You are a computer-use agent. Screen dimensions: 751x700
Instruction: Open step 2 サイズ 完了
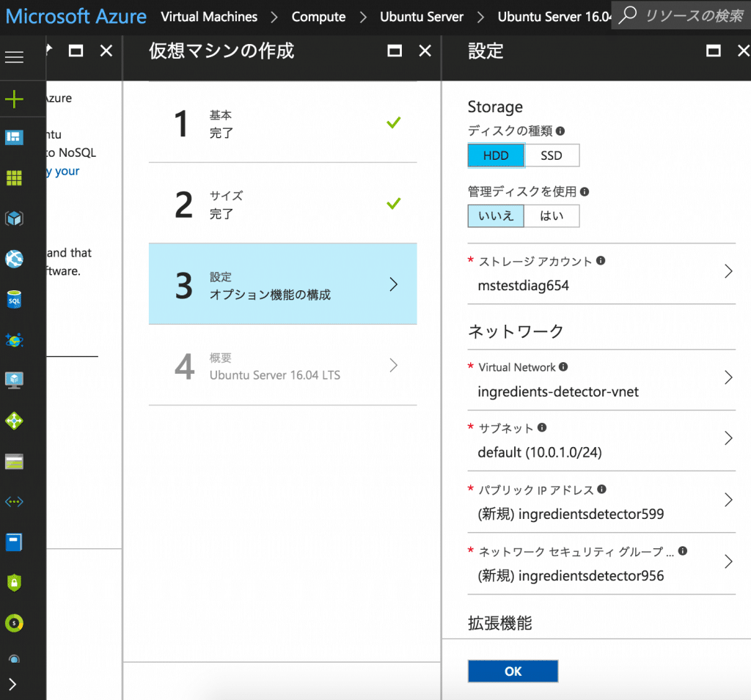(x=282, y=204)
